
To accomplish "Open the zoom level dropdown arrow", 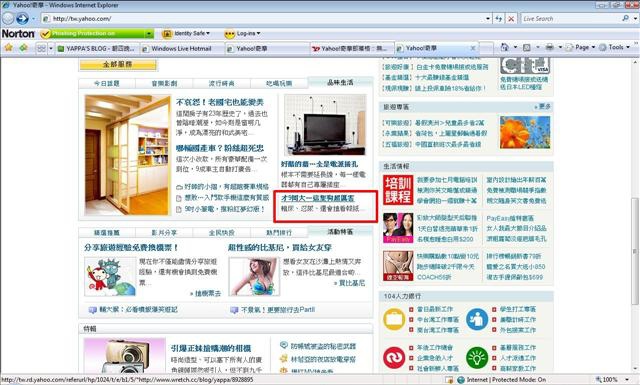I will click(627, 380).
